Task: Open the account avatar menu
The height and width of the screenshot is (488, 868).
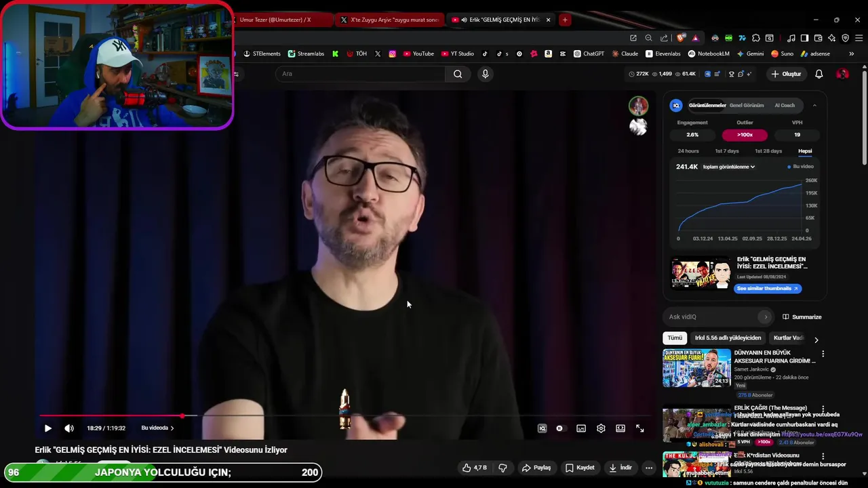Action: pyautogui.click(x=842, y=74)
